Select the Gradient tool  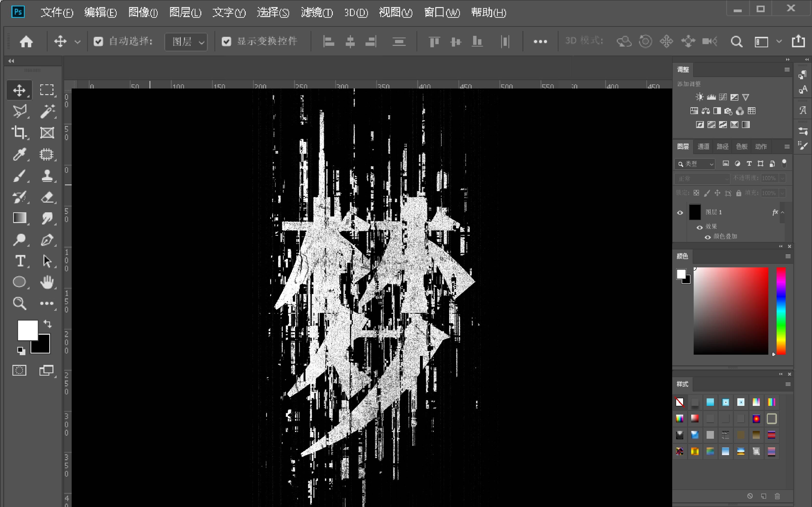(20, 218)
